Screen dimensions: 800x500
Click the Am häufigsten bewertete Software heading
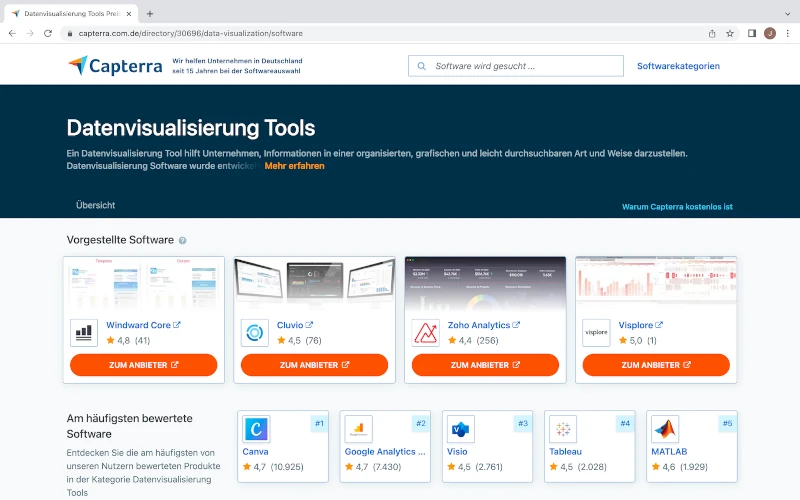click(x=130, y=426)
